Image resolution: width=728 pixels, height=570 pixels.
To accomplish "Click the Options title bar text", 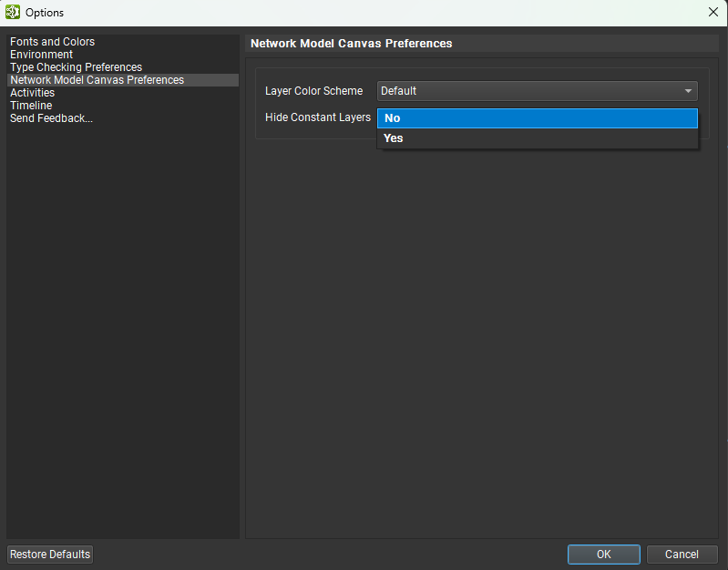I will 45,13.
